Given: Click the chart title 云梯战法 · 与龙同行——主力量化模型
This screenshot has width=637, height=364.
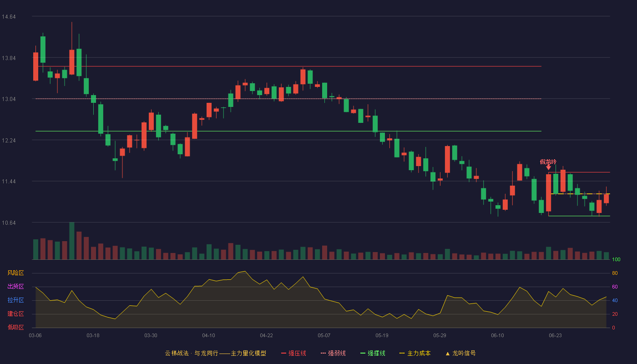Looking at the screenshot, I should 215,353.
